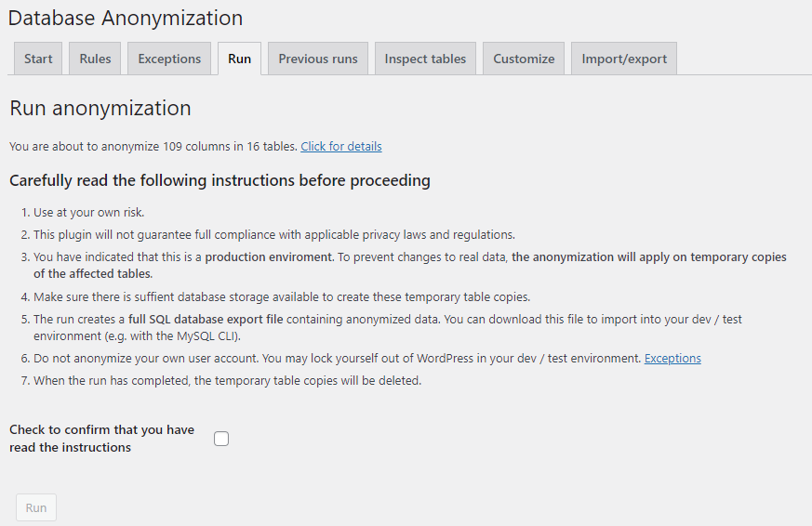812x526 pixels.
Task: Click the 'Run anonymization' heading
Action: tap(100, 108)
